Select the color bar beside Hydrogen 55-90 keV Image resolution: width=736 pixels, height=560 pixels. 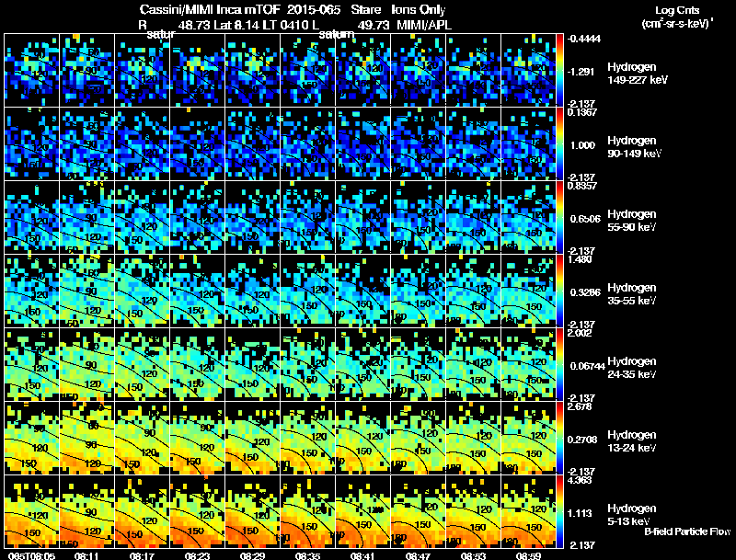pyautogui.click(x=559, y=217)
